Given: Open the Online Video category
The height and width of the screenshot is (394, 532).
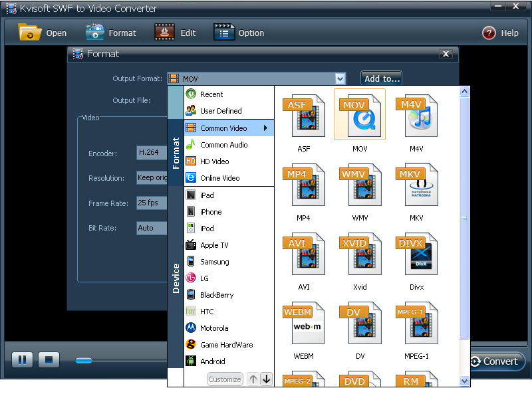Looking at the screenshot, I should (229, 178).
